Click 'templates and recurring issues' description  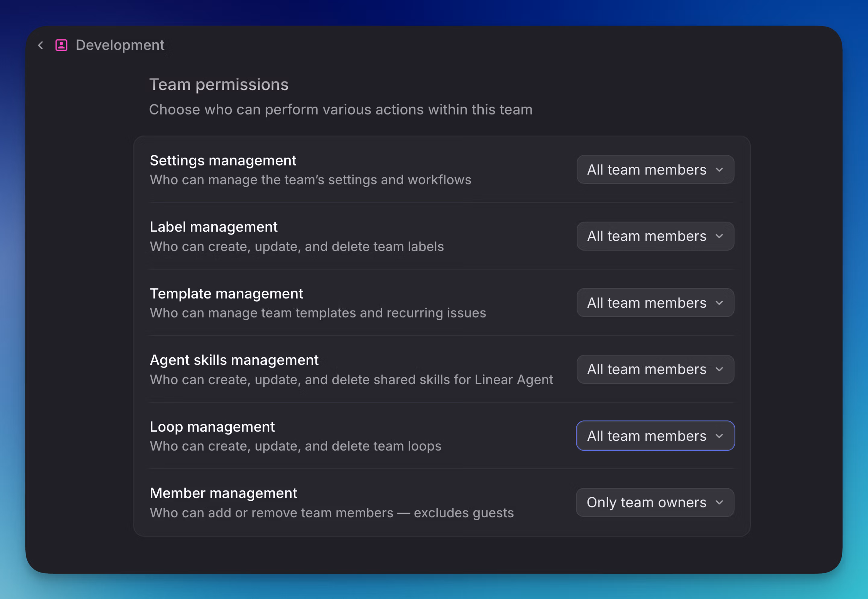coord(391,314)
